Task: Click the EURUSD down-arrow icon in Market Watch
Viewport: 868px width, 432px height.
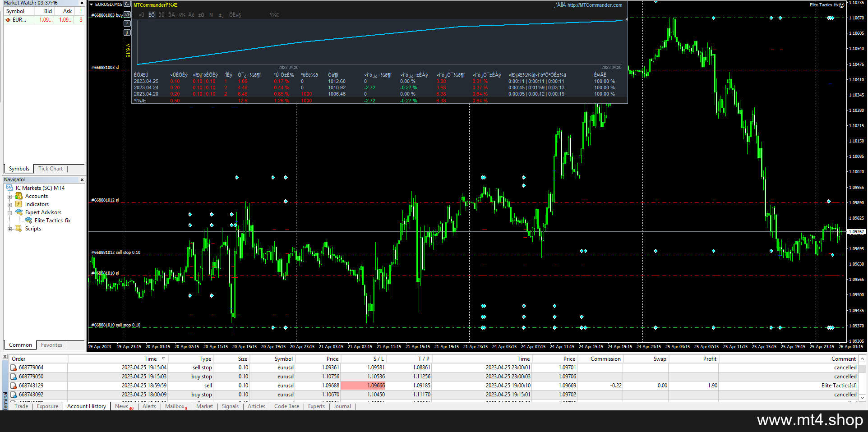Action: click(x=8, y=20)
